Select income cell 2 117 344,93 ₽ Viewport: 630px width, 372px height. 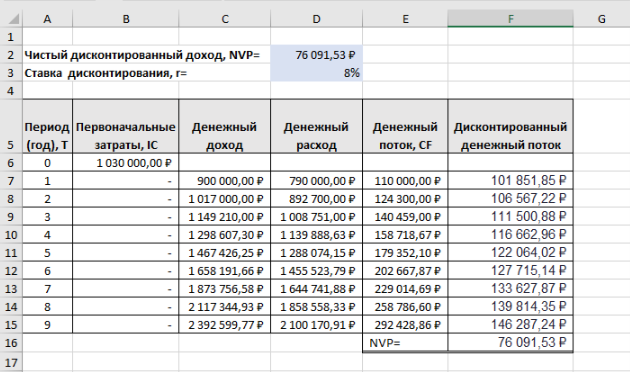(x=225, y=307)
